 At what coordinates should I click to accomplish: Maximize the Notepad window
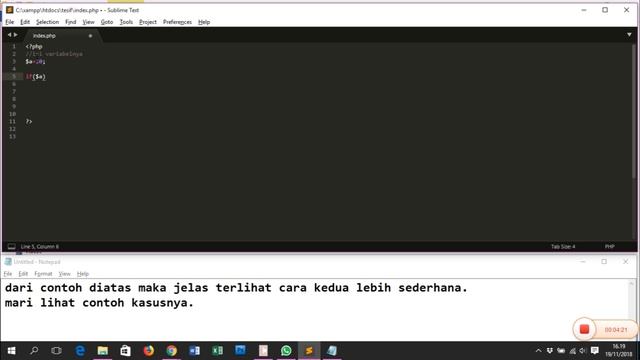(x=604, y=262)
